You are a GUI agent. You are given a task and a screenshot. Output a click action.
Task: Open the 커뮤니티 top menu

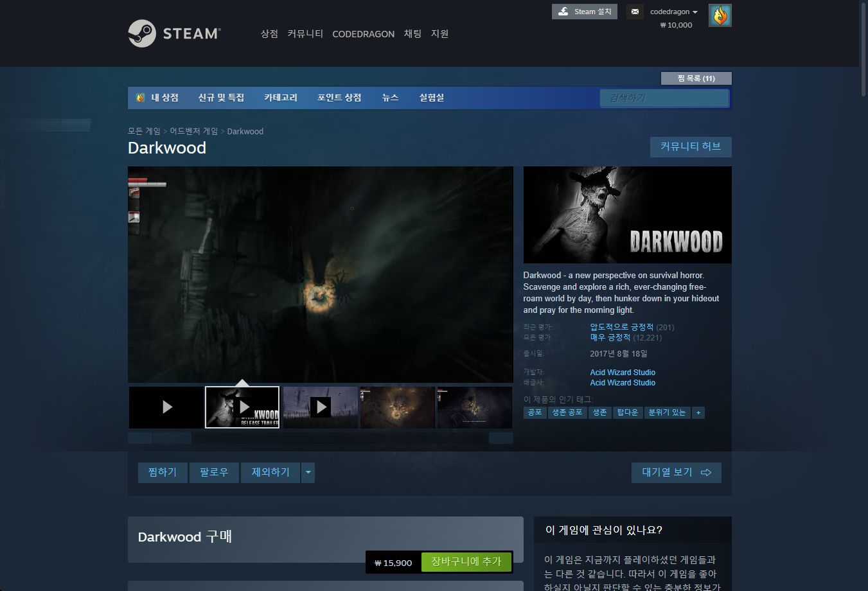coord(305,34)
